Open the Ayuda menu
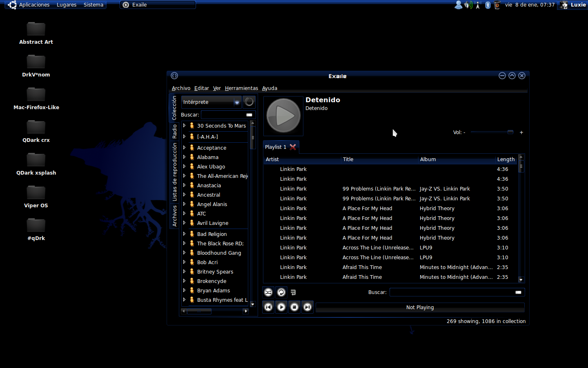Viewport: 588px width, 368px height. [269, 88]
